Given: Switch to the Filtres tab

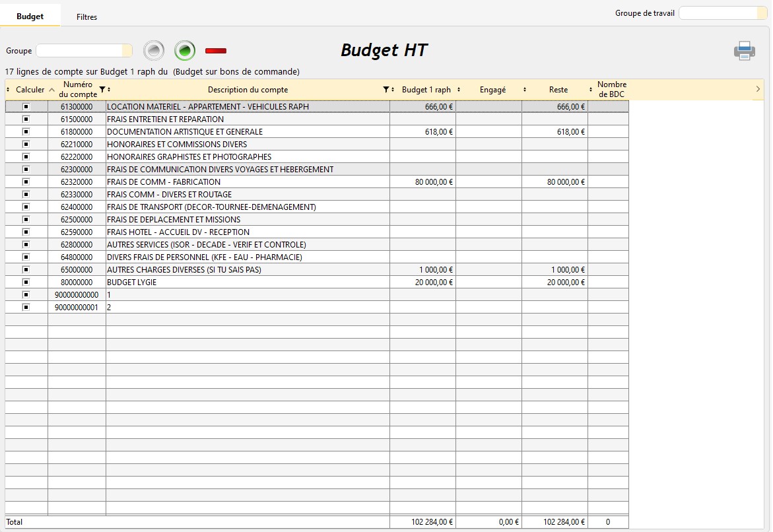Looking at the screenshot, I should [86, 17].
